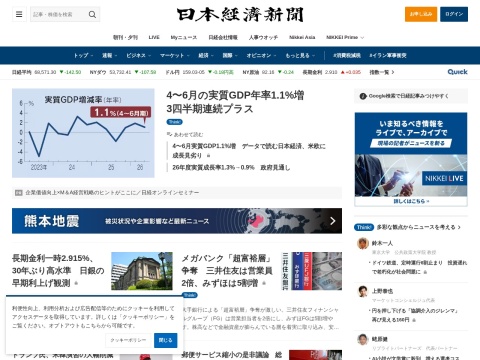The width and height of the screenshot is (480, 360).
Task: Close the cookie notice with 閉じる
Action: point(165,340)
